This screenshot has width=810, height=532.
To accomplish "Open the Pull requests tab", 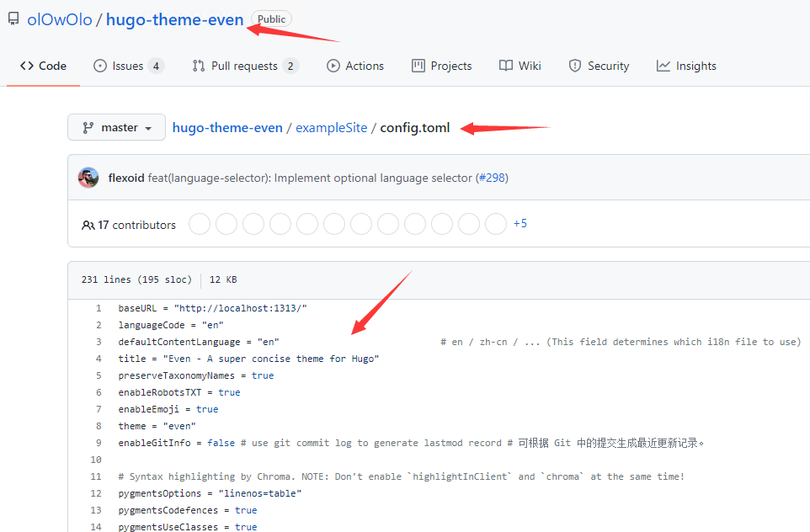I will click(245, 66).
